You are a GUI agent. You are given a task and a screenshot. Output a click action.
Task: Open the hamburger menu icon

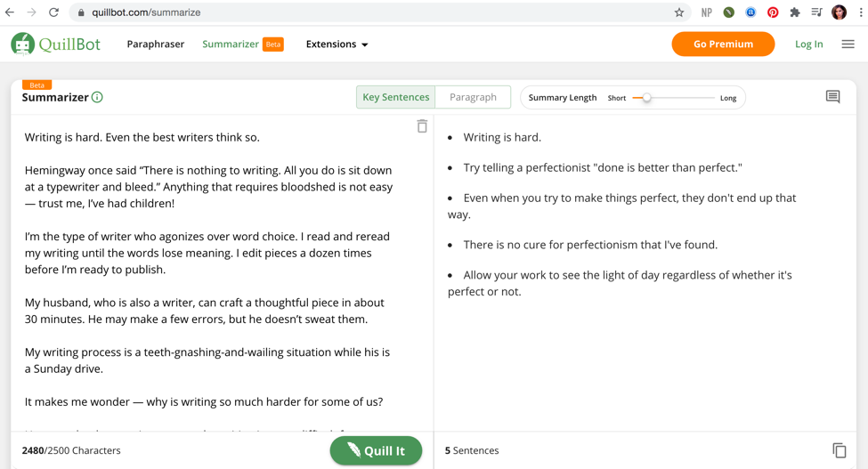pyautogui.click(x=848, y=44)
